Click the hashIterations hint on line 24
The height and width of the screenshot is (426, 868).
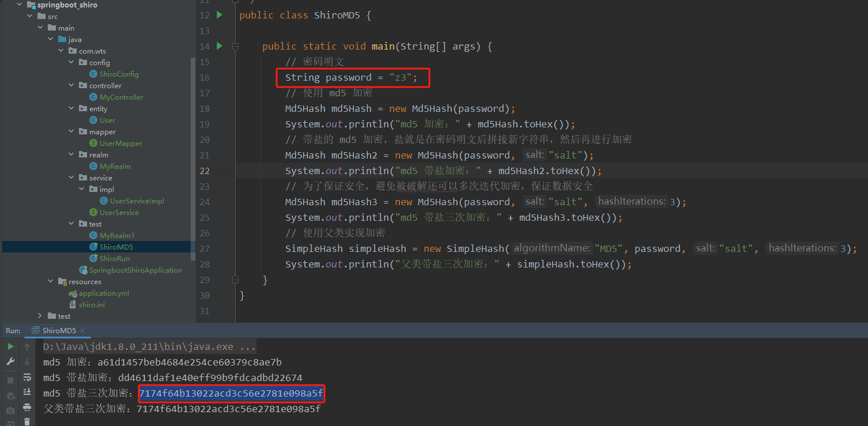(x=632, y=202)
